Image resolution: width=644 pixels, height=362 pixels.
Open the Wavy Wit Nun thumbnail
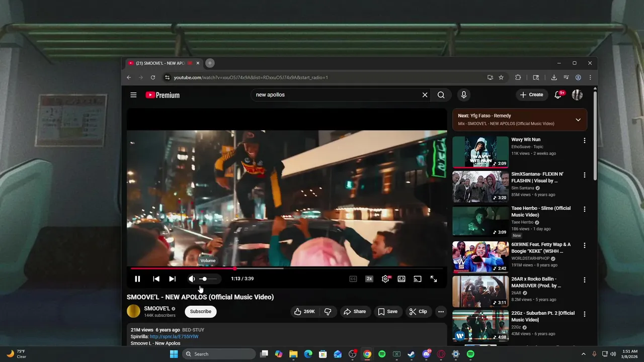pyautogui.click(x=480, y=152)
